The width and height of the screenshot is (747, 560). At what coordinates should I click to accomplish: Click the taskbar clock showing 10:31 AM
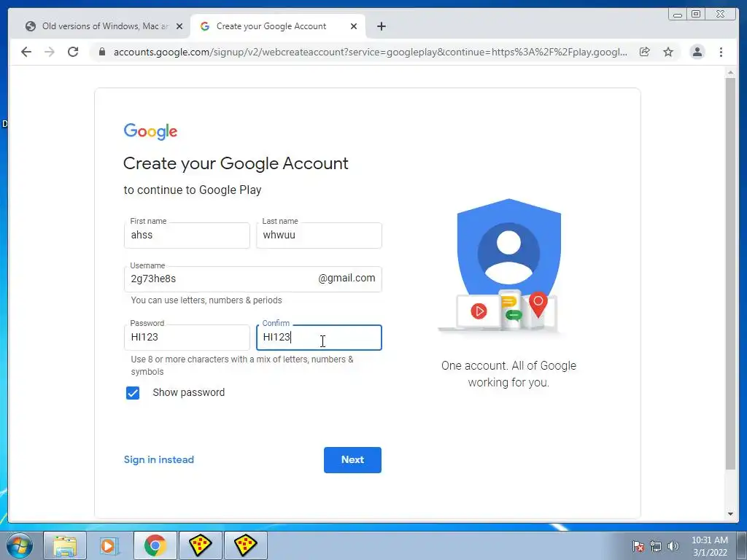710,546
